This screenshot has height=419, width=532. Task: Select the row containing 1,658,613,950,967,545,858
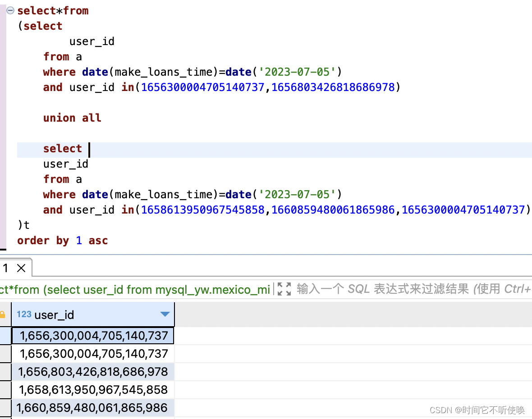point(93,389)
